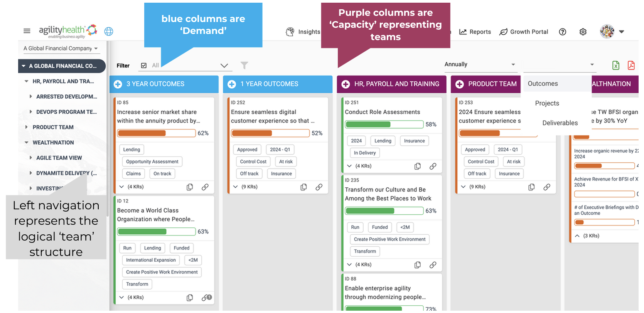The image size is (644, 313).
Task: Export the board to Excel
Action: pyautogui.click(x=616, y=66)
